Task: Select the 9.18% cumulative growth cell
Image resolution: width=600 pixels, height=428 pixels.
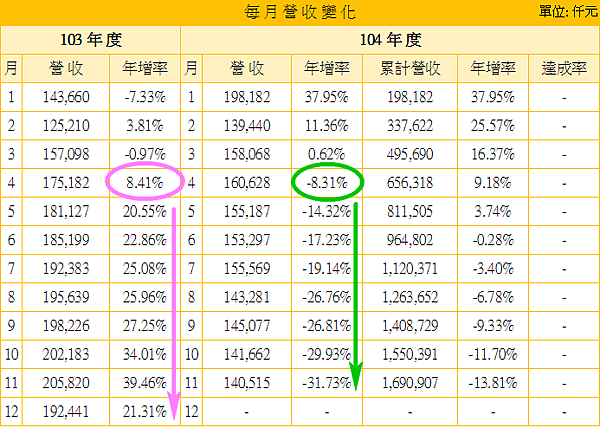Action: point(492,183)
